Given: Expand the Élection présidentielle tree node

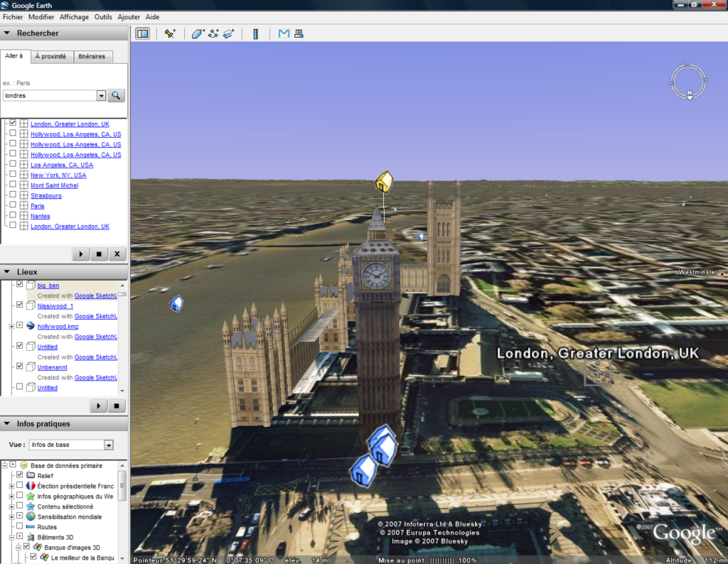Looking at the screenshot, I should tap(11, 486).
